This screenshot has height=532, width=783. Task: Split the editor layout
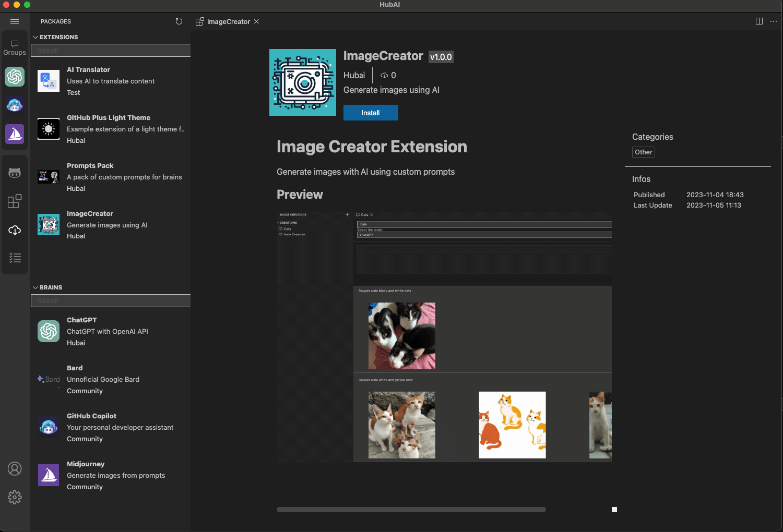click(x=759, y=21)
